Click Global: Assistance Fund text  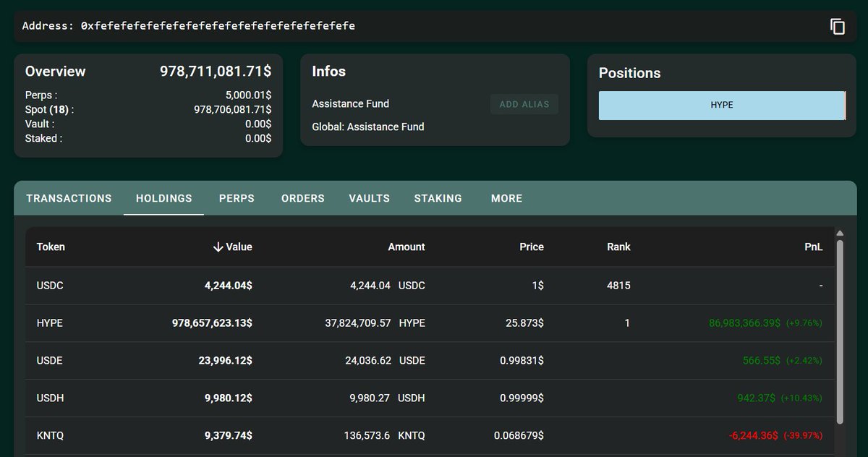tap(368, 127)
